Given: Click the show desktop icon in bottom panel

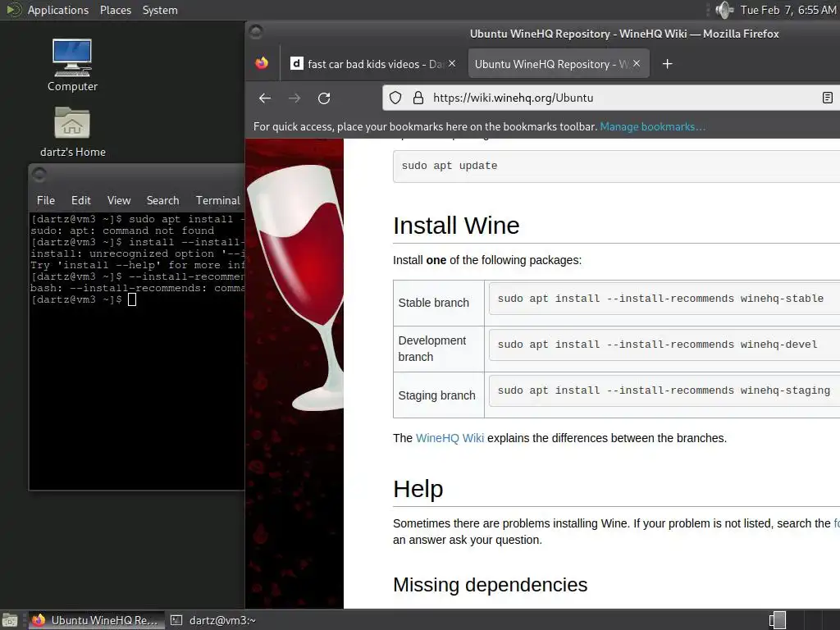Looking at the screenshot, I should click(10, 620).
